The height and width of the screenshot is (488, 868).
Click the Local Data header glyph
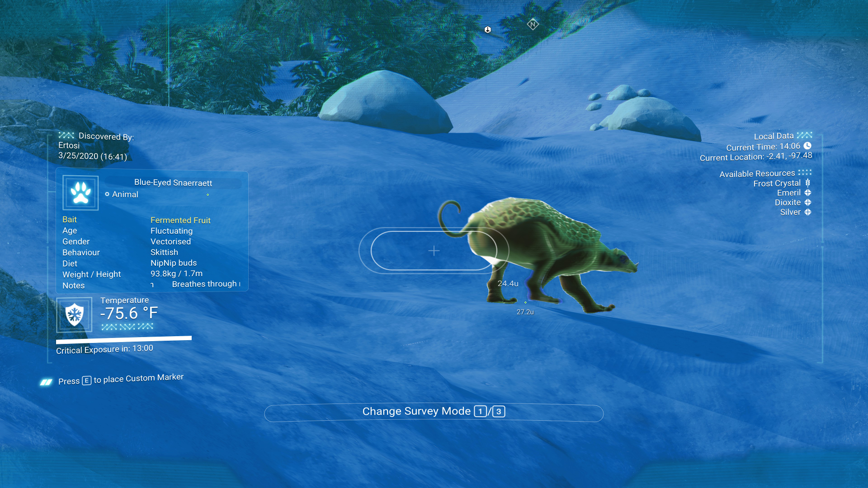805,135
